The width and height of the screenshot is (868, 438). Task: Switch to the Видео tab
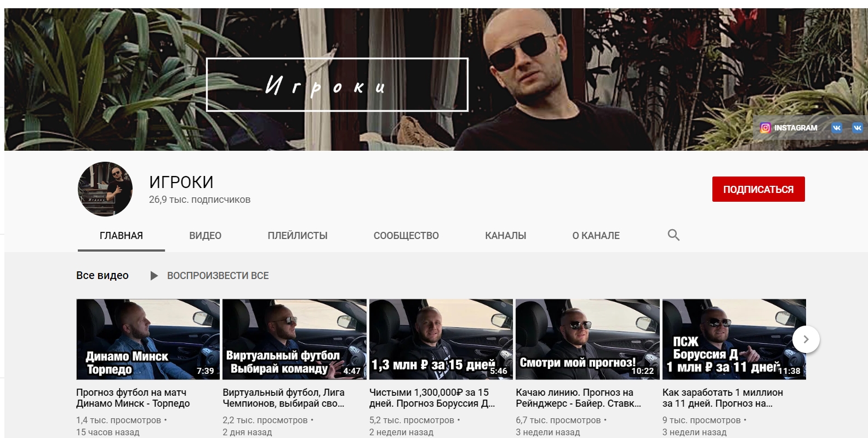tap(205, 236)
